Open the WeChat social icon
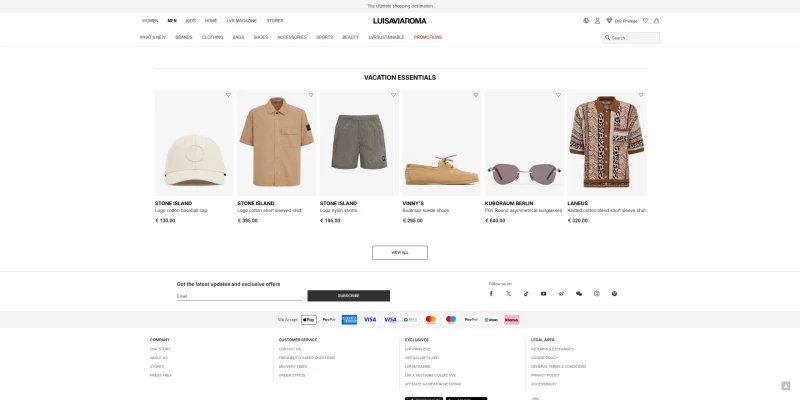The image size is (800, 400). pos(579,294)
